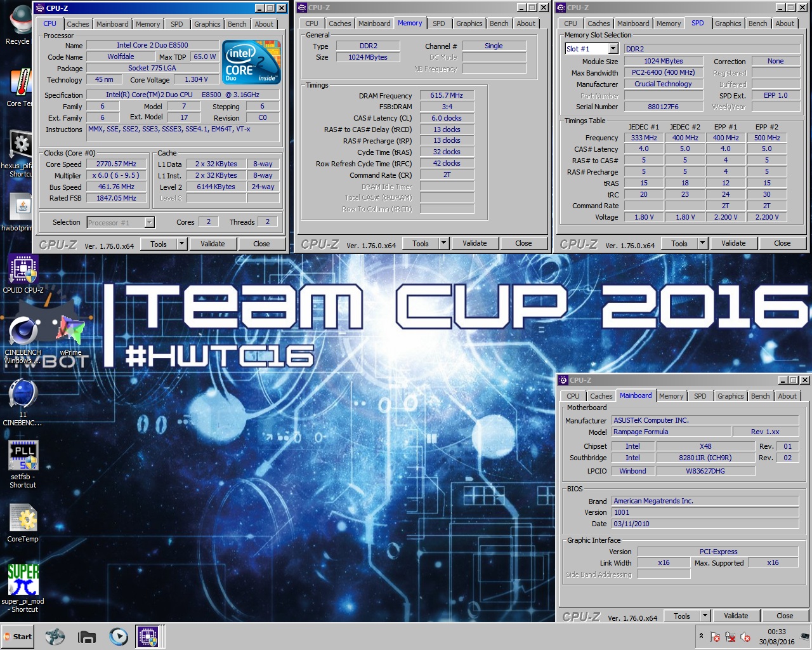Screen dimensions: 812x650
Task: Click the DRAM Frequency 615.7 MHz value
Action: pyautogui.click(x=447, y=95)
